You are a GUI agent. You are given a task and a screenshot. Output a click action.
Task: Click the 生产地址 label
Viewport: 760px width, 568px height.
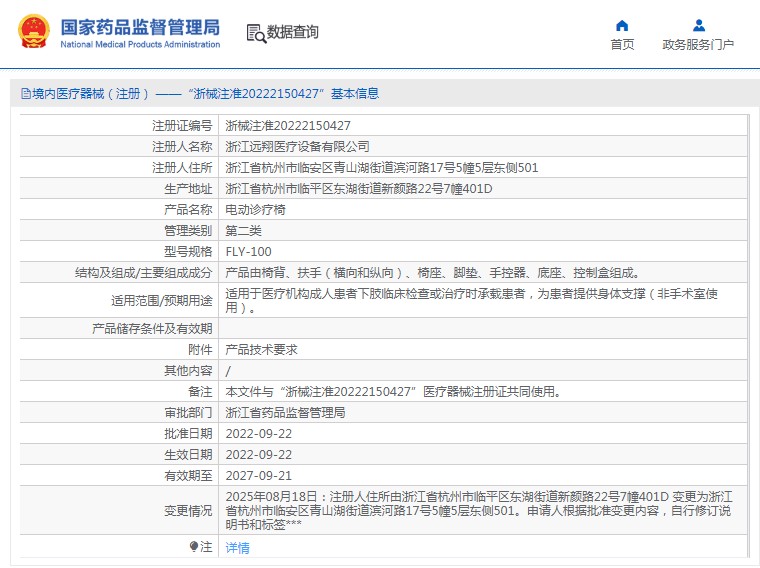click(188, 189)
